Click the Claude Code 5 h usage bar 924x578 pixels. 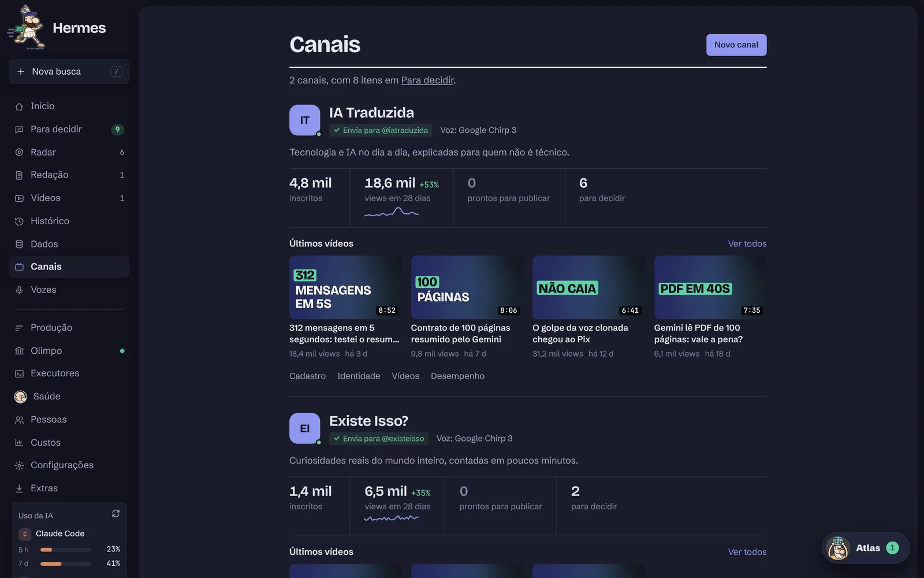(x=66, y=550)
